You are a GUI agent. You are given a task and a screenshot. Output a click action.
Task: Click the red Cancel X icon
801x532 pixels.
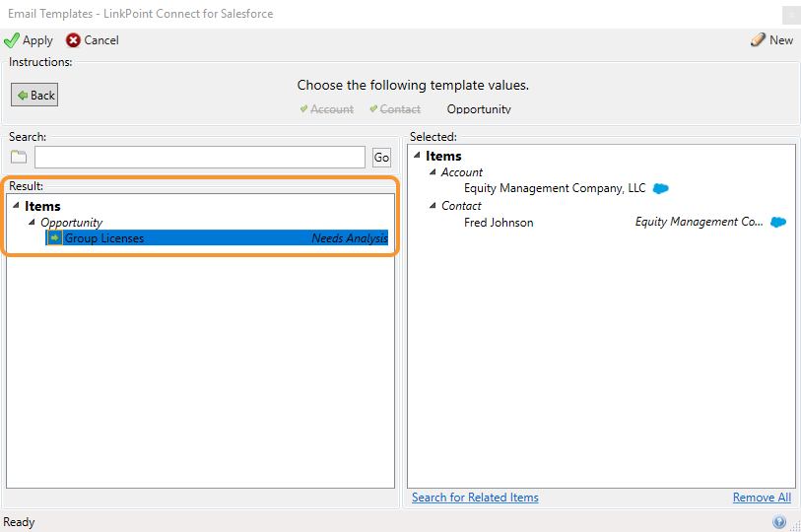73,39
